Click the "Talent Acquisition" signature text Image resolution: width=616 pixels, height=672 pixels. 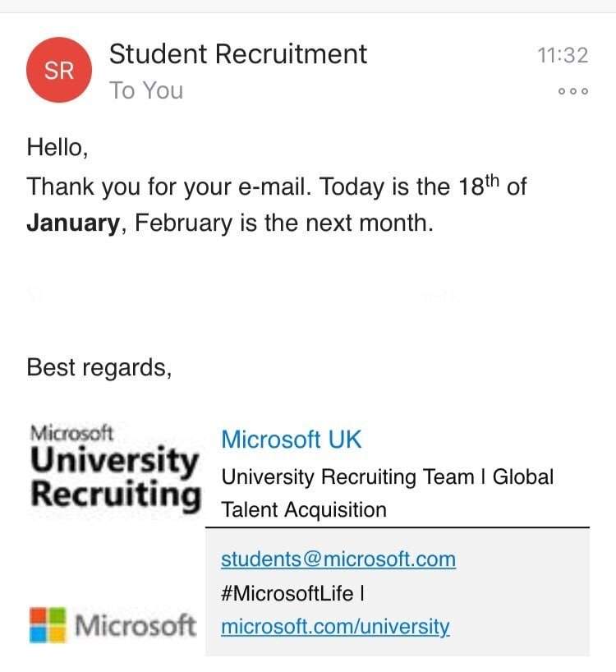click(304, 509)
